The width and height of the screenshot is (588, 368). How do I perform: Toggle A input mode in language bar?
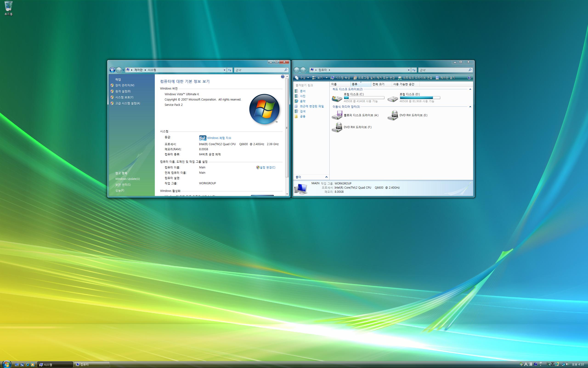[x=526, y=364]
